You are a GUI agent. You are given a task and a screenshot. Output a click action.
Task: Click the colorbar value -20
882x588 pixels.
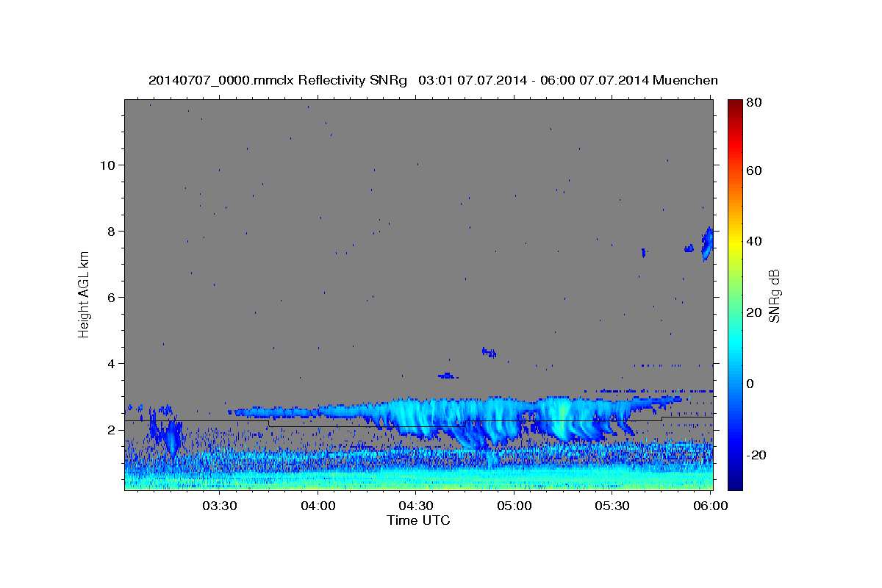tap(756, 455)
